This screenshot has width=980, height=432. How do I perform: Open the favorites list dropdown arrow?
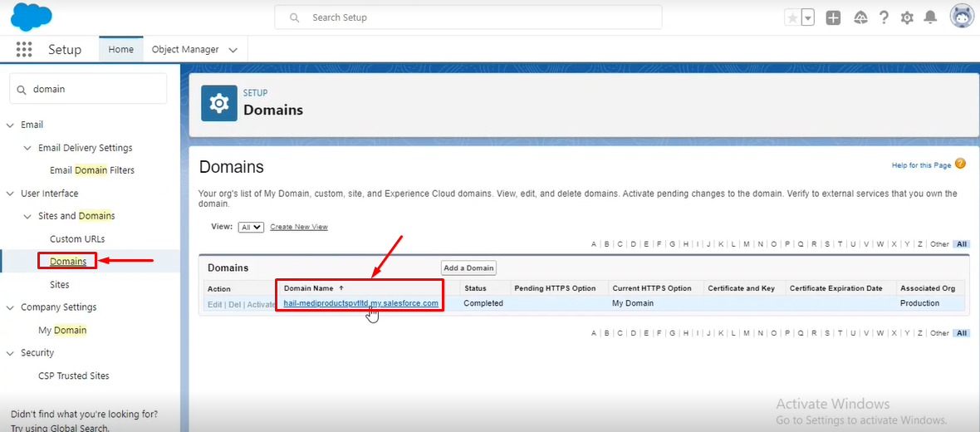pos(808,18)
